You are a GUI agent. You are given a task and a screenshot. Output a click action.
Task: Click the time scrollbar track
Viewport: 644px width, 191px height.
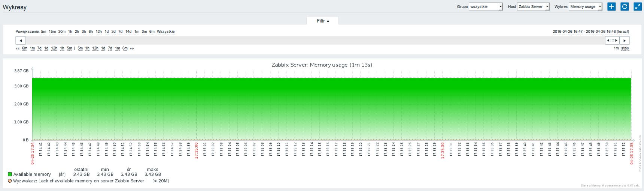315,41
